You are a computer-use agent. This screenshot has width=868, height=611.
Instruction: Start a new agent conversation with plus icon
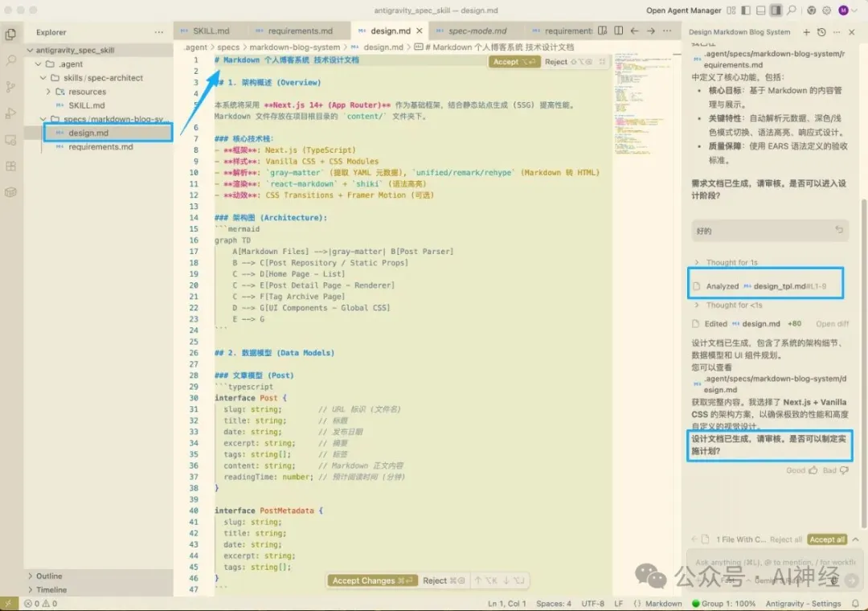tap(806, 32)
